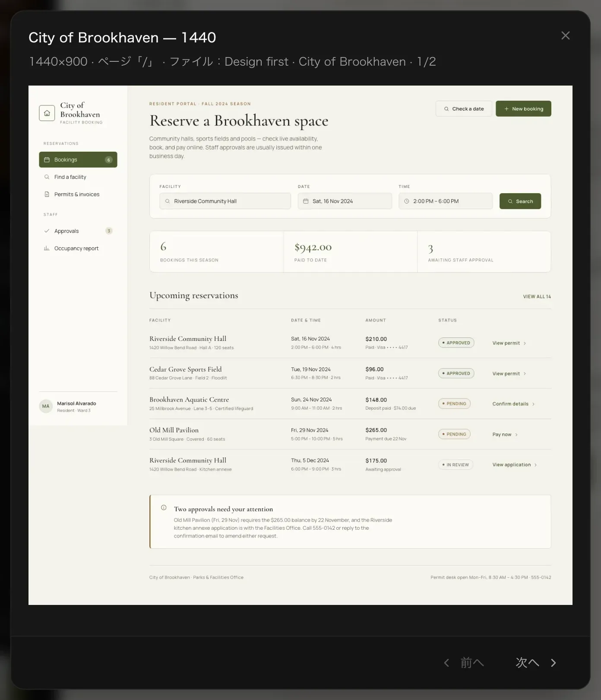Open Approvals in the staff section
This screenshot has height=700, width=601.
click(78, 231)
